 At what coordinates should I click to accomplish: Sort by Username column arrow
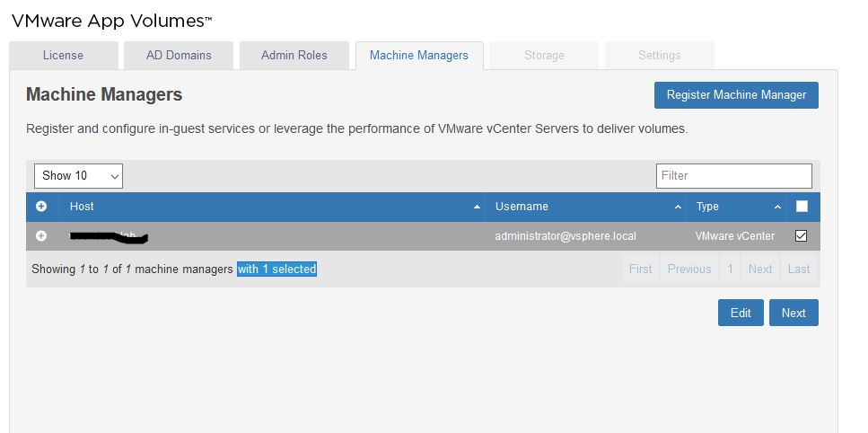[678, 208]
